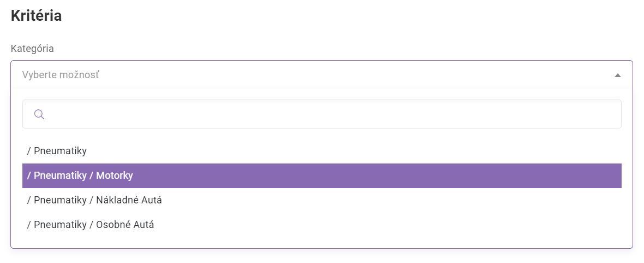644x263 pixels.
Task: Collapse the Kategória dropdown arrow
Action: 617,75
